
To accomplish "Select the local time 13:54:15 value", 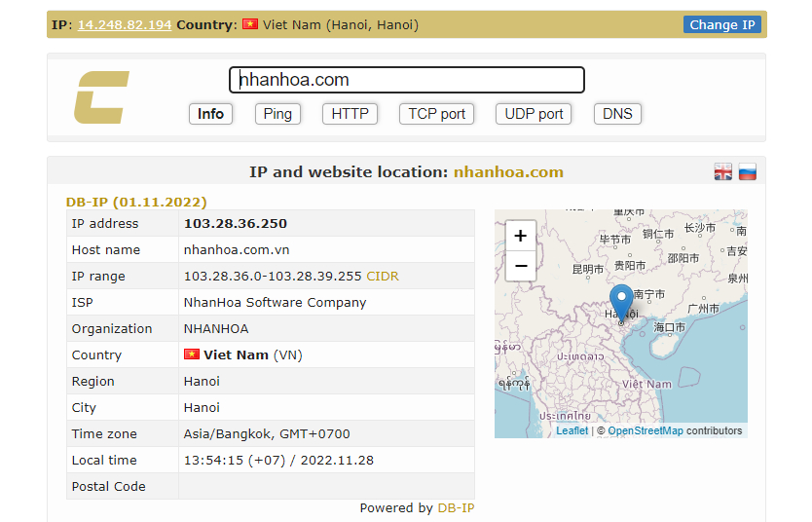I will (278, 461).
